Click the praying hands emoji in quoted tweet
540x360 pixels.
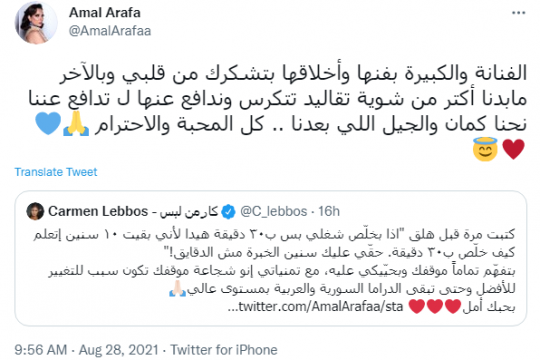coord(178,288)
